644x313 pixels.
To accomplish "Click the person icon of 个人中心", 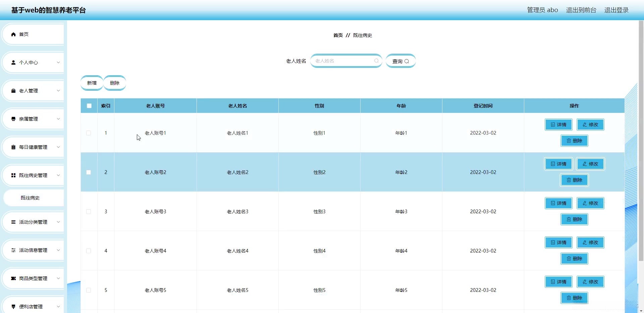I will (x=13, y=62).
